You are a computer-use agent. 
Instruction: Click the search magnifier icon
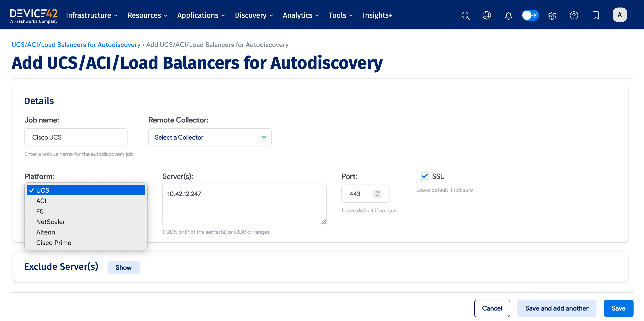point(465,15)
